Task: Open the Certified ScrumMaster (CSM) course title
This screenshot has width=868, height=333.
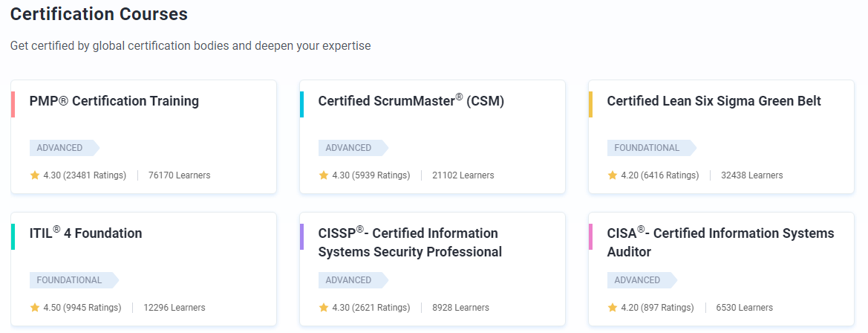Action: point(411,101)
